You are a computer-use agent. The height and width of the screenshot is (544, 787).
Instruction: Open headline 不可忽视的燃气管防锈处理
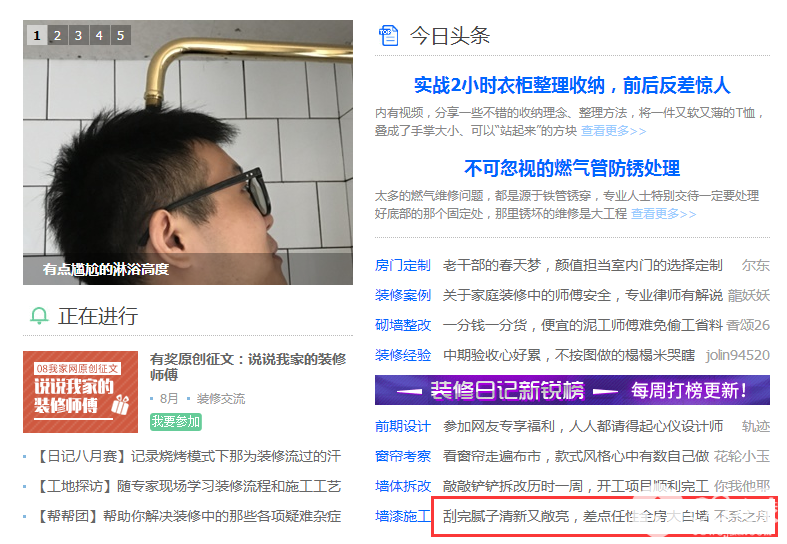[x=572, y=168]
